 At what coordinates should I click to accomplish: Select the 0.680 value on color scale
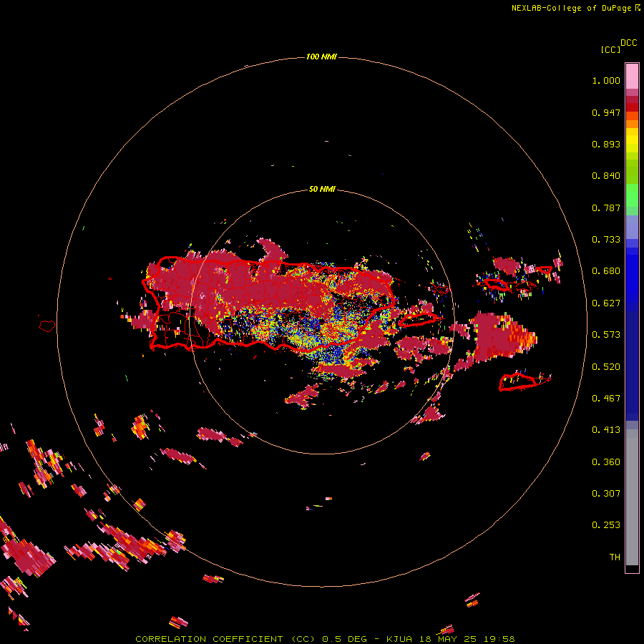coord(606,271)
